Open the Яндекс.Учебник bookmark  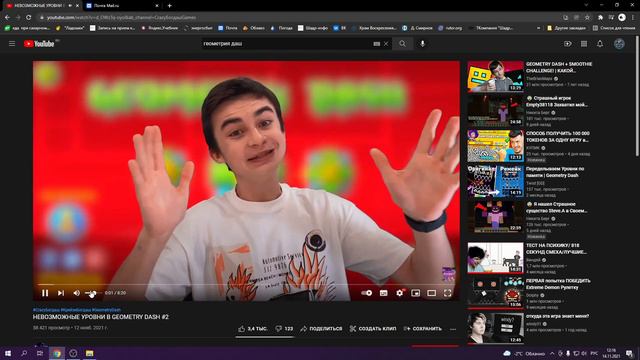(x=159, y=28)
